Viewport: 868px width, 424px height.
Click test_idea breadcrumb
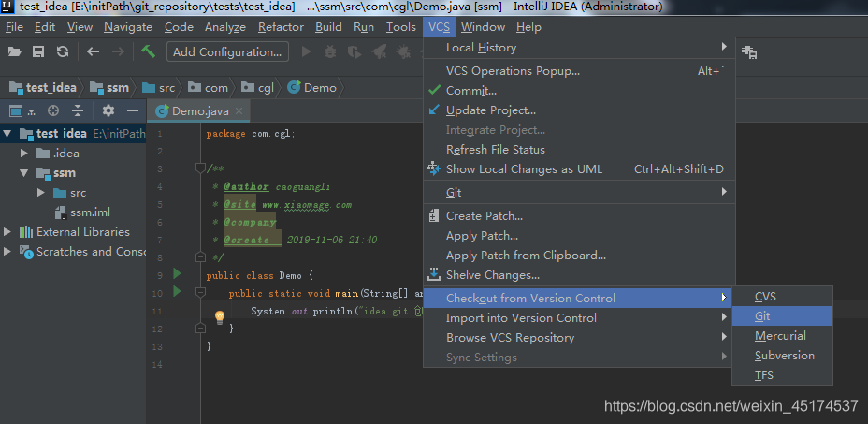[43, 88]
